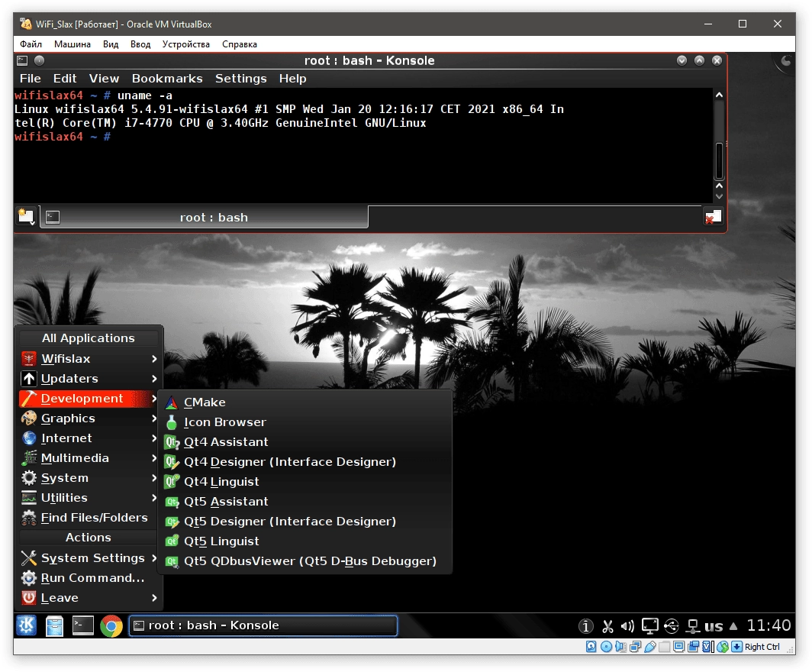Screen dimensions: 812x672
Task: Launch Qt5 Linguist entry
Action: click(305, 541)
